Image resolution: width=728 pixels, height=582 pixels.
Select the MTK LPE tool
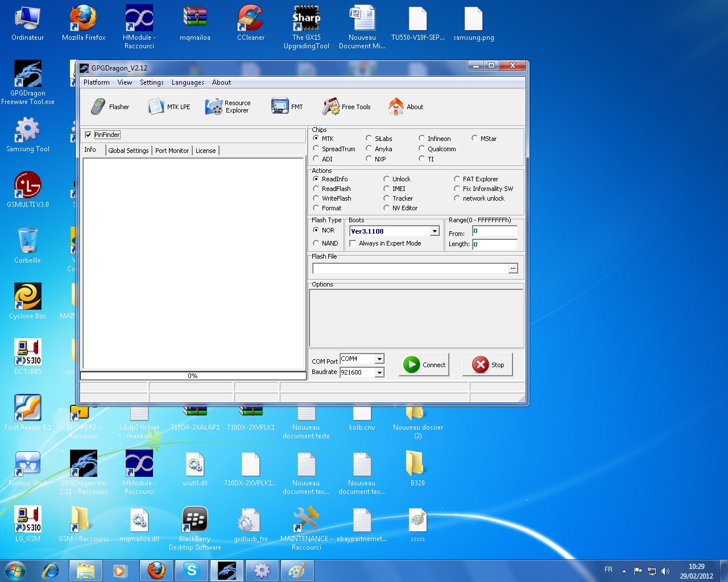(x=169, y=106)
